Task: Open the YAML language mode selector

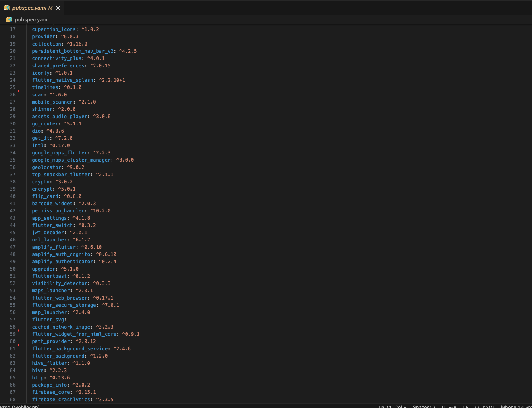Action: [x=489, y=406]
